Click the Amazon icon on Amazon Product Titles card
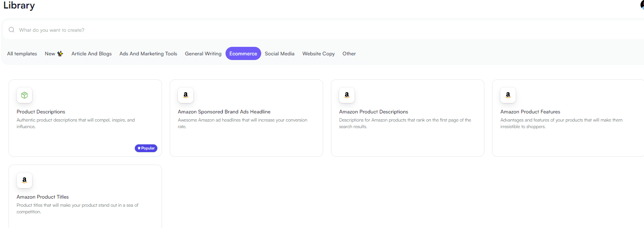644x228 pixels. click(24, 180)
